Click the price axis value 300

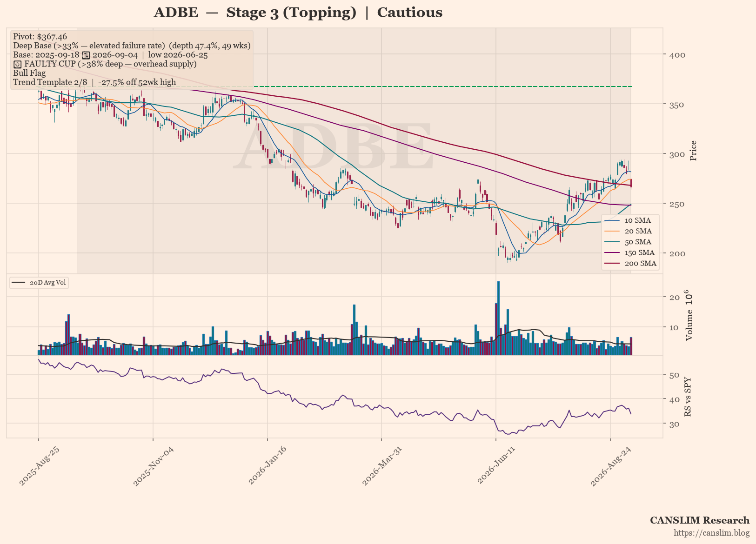click(x=678, y=154)
